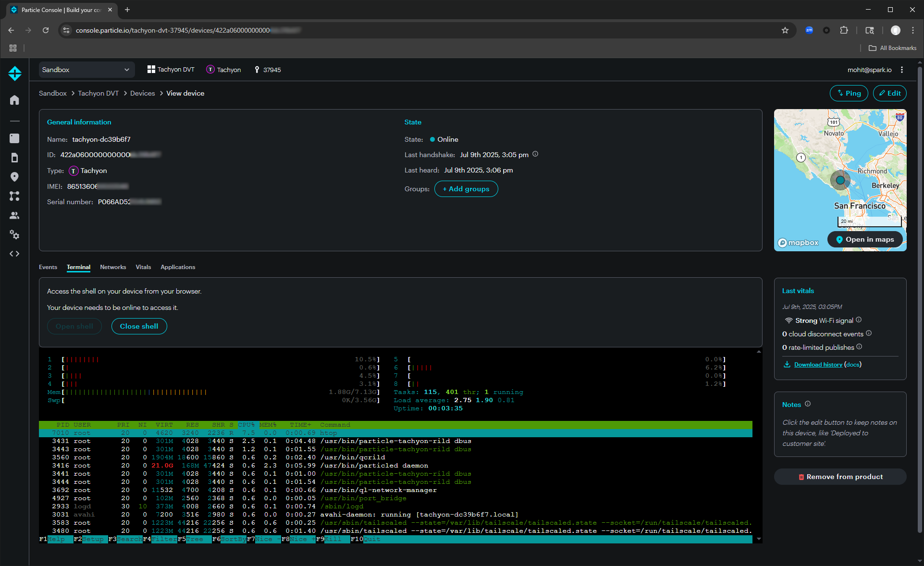Reload the page

pos(46,30)
